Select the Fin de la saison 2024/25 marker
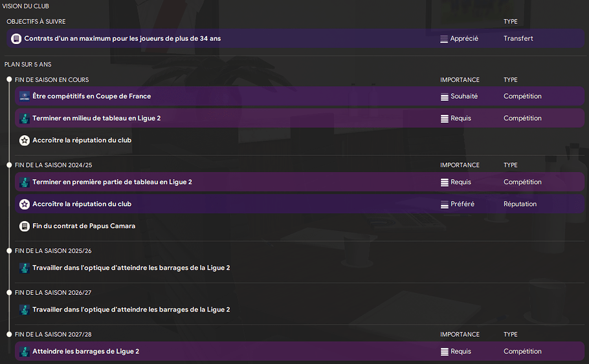Screen dimensions: 589x364 coord(10,165)
